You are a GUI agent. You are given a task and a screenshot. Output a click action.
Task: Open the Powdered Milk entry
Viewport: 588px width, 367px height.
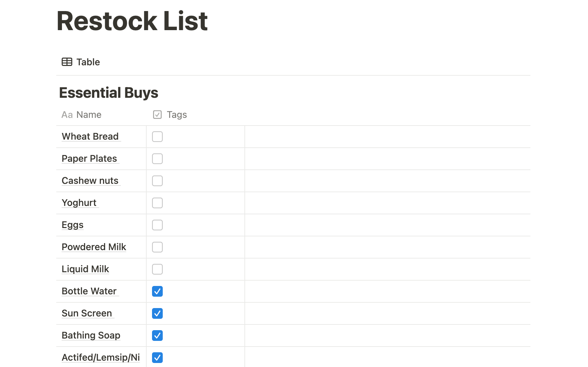pos(94,247)
